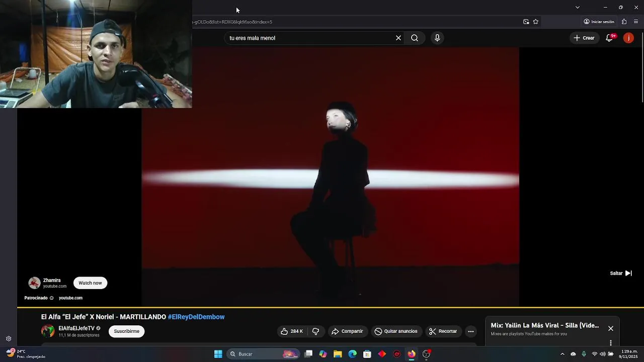Viewport: 644px width, 362px height.
Task: Open the volume speaker tray icon
Action: (602, 354)
